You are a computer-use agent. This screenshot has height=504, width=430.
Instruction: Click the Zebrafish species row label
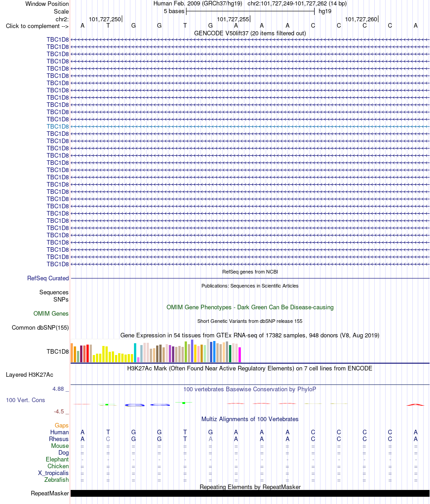pyautogui.click(x=56, y=480)
